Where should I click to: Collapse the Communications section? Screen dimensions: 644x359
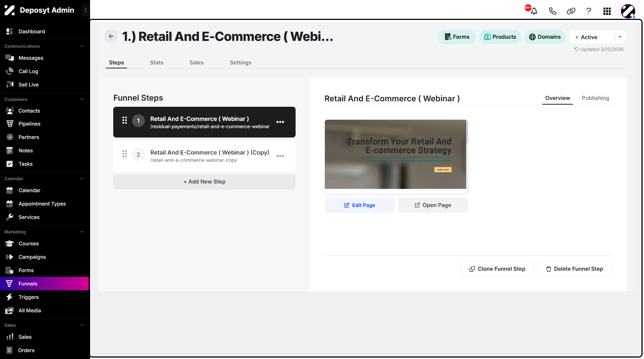coord(82,46)
